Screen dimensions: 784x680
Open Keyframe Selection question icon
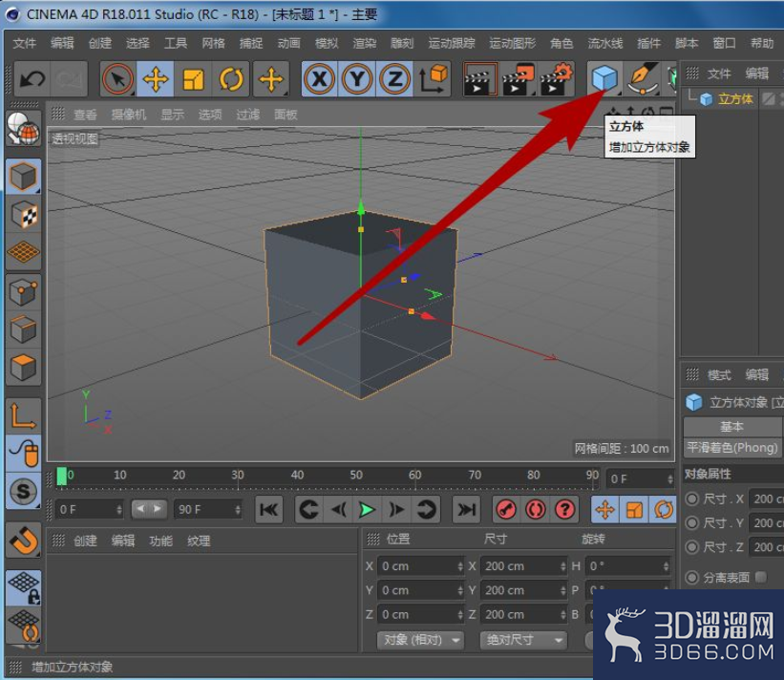point(565,510)
